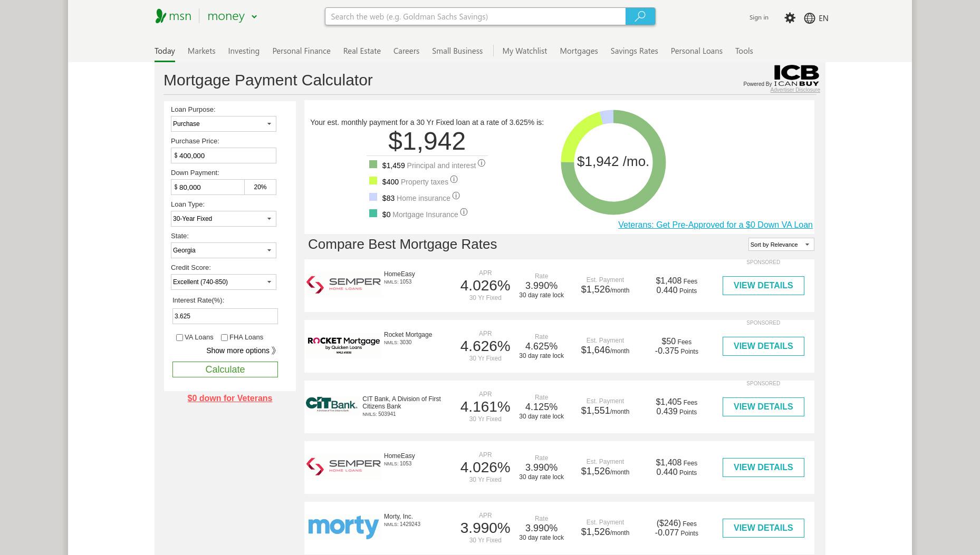Open the Loan Type dropdown

[x=224, y=219]
